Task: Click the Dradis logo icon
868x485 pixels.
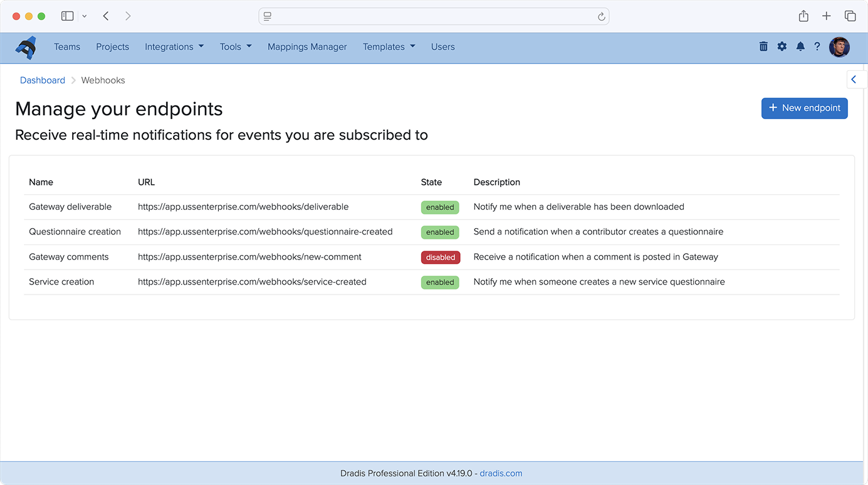Action: (x=26, y=47)
